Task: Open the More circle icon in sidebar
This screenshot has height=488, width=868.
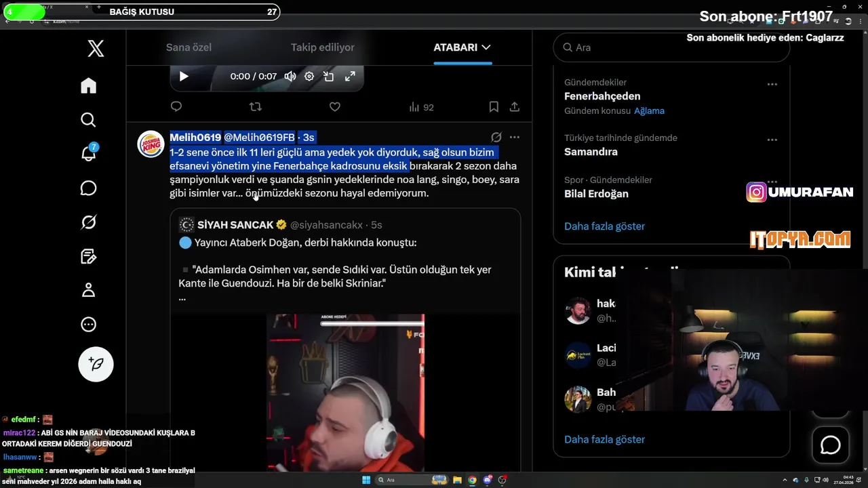Action: tap(88, 325)
